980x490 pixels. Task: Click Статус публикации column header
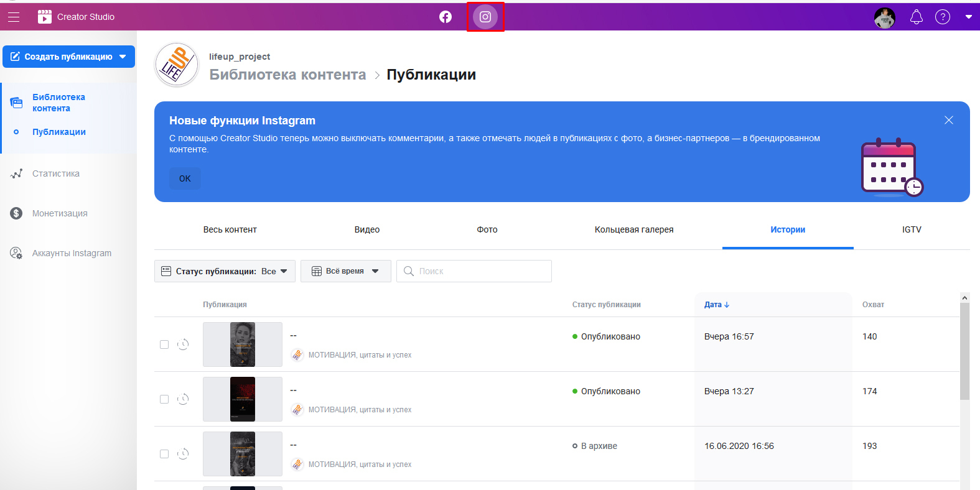(x=606, y=305)
